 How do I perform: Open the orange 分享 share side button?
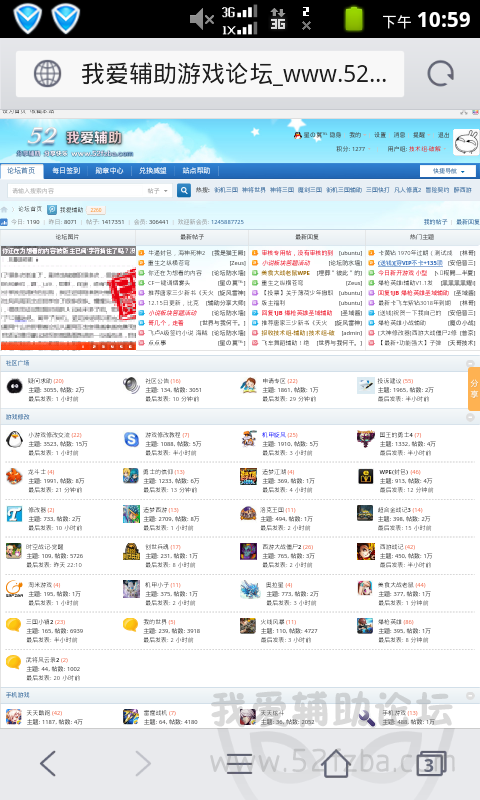coord(474,388)
